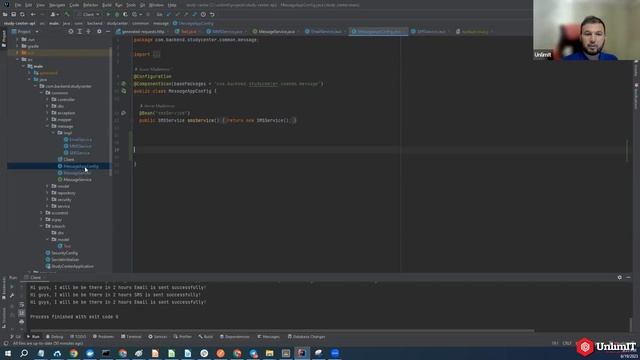Click wrench icon in Run panel sidebar
The width and height of the screenshot is (640, 360).
click(12, 296)
